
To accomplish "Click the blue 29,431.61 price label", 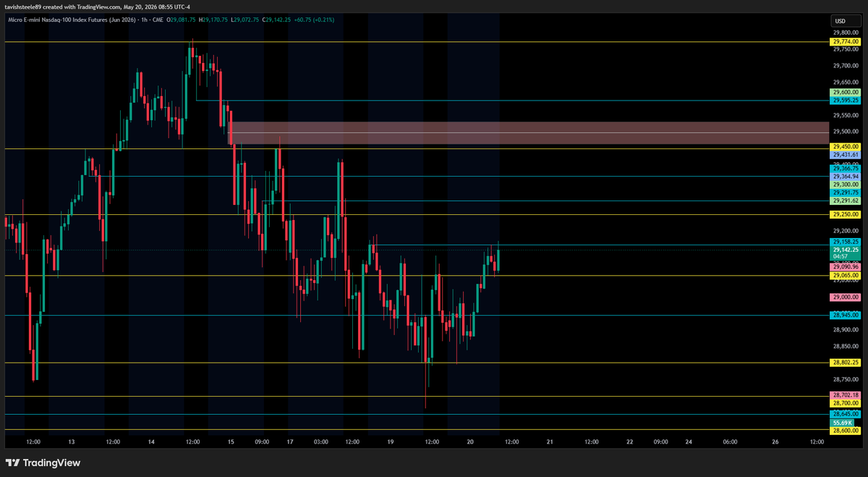I will click(846, 154).
